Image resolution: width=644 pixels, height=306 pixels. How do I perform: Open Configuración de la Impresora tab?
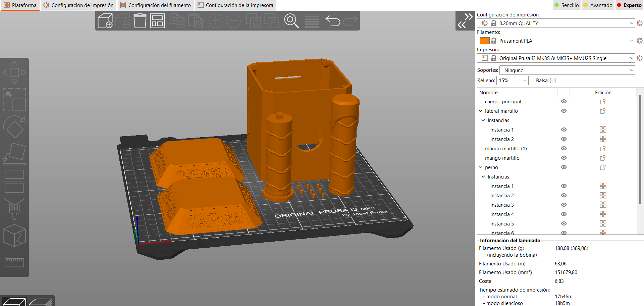coord(235,5)
